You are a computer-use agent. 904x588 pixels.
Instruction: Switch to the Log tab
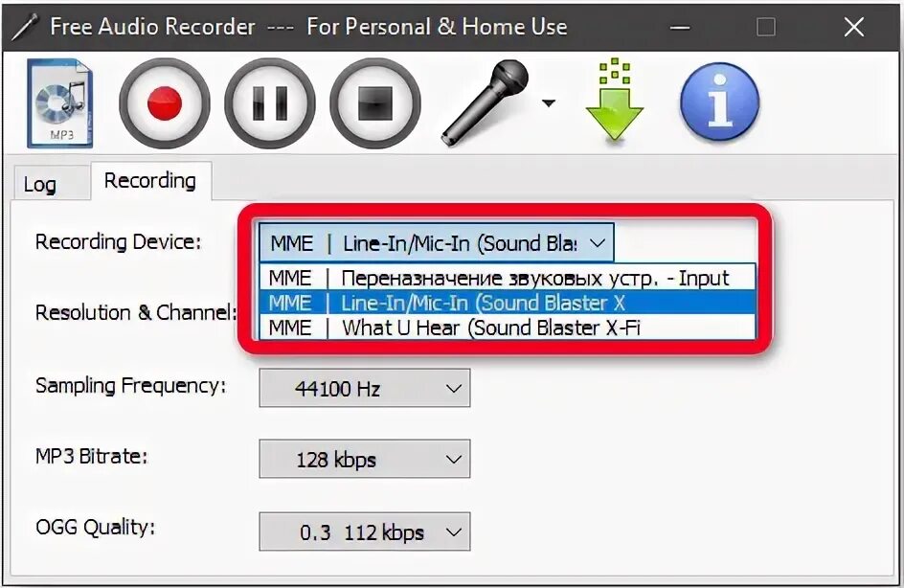tap(40, 185)
